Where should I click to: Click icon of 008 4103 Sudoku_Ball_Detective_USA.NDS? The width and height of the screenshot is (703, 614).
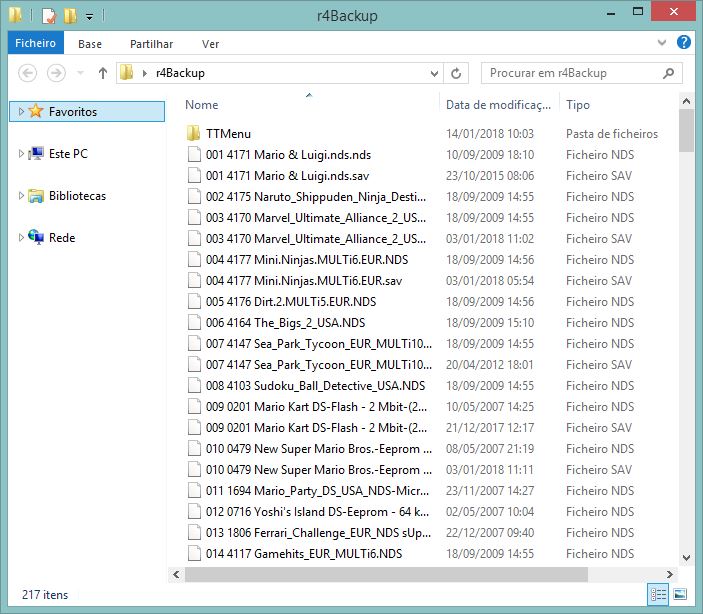pos(194,386)
